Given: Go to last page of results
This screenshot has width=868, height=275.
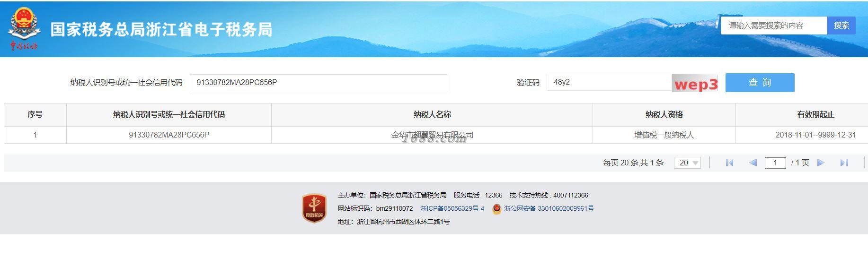Looking at the screenshot, I should [844, 163].
